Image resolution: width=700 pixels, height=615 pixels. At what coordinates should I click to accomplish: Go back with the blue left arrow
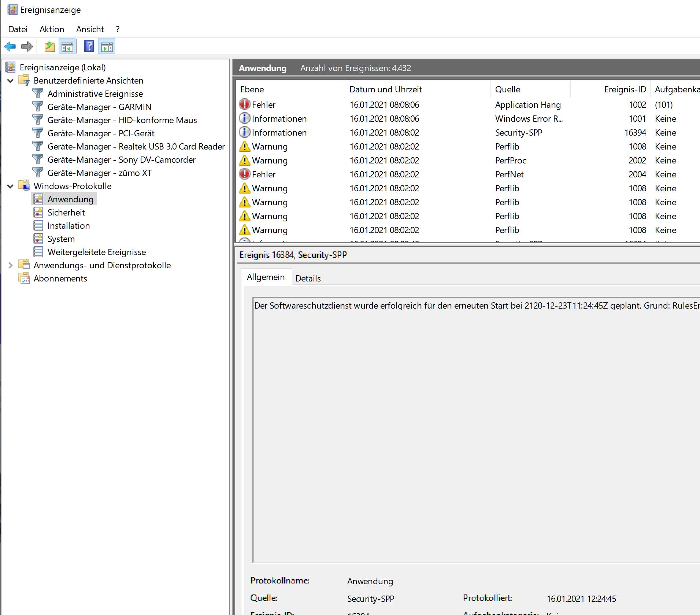(10, 47)
